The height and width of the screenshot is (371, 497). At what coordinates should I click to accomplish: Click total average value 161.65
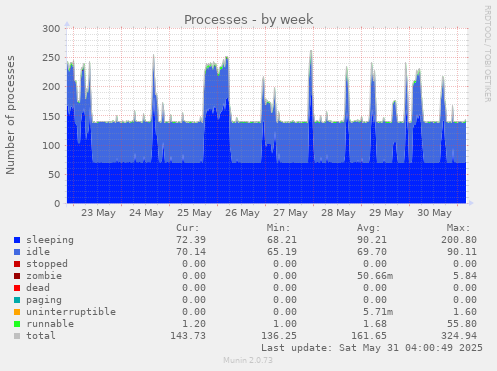(x=369, y=336)
